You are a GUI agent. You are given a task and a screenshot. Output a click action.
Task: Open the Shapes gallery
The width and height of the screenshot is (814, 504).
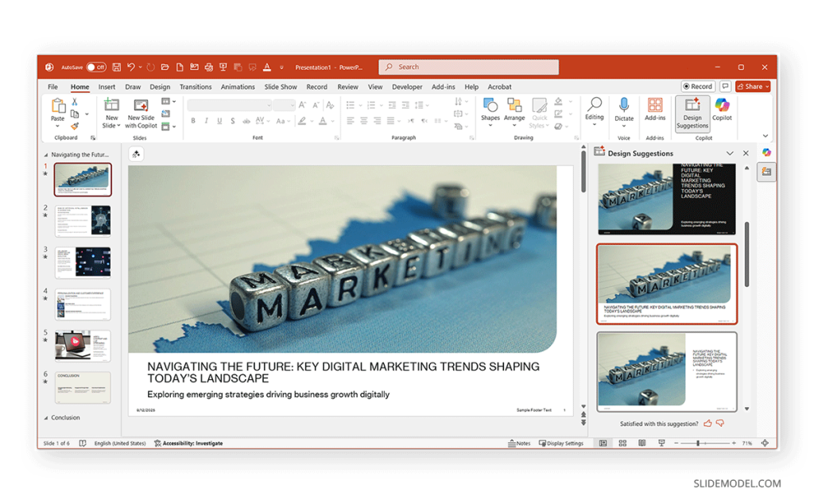pyautogui.click(x=490, y=109)
